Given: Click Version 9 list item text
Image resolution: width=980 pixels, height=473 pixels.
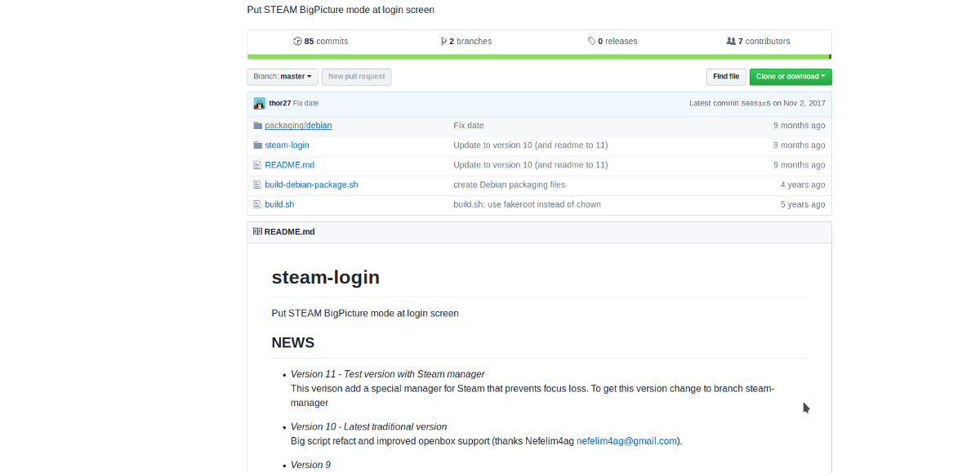Looking at the screenshot, I should pyautogui.click(x=311, y=465).
